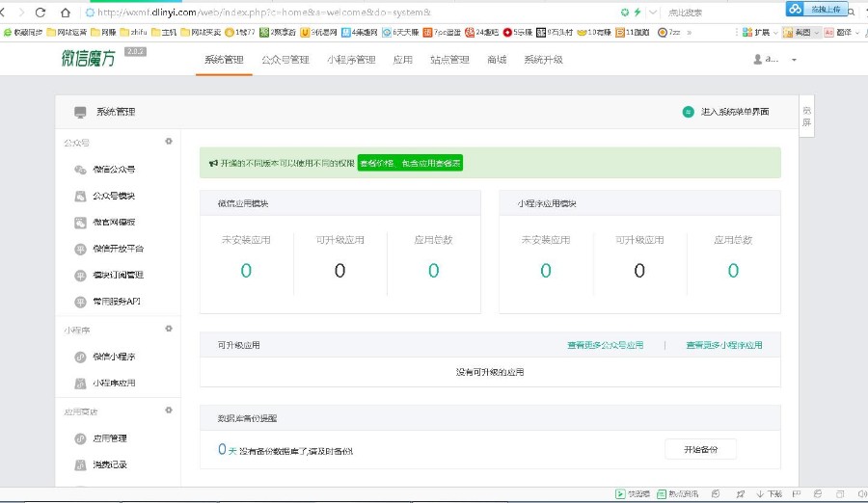Image resolution: width=868 pixels, height=503 pixels.
Task: Open the 翻译 translate dropdown
Action: tap(842, 32)
